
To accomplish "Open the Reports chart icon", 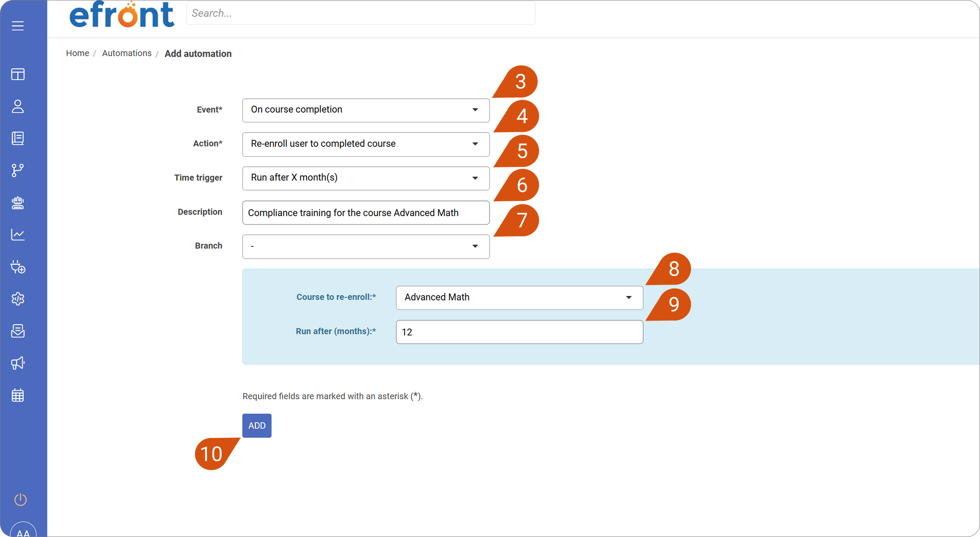I will tap(18, 234).
